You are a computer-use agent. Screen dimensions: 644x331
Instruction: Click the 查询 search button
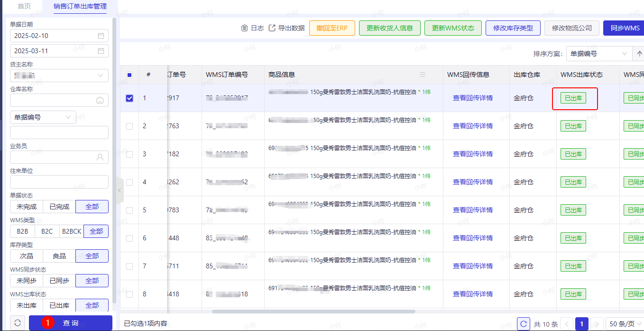71,323
